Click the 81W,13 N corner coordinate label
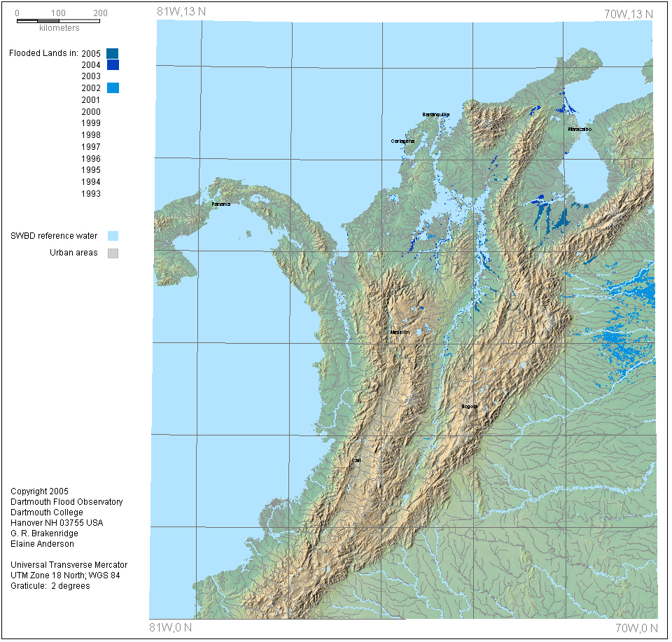The width and height of the screenshot is (672, 642). pyautogui.click(x=181, y=12)
